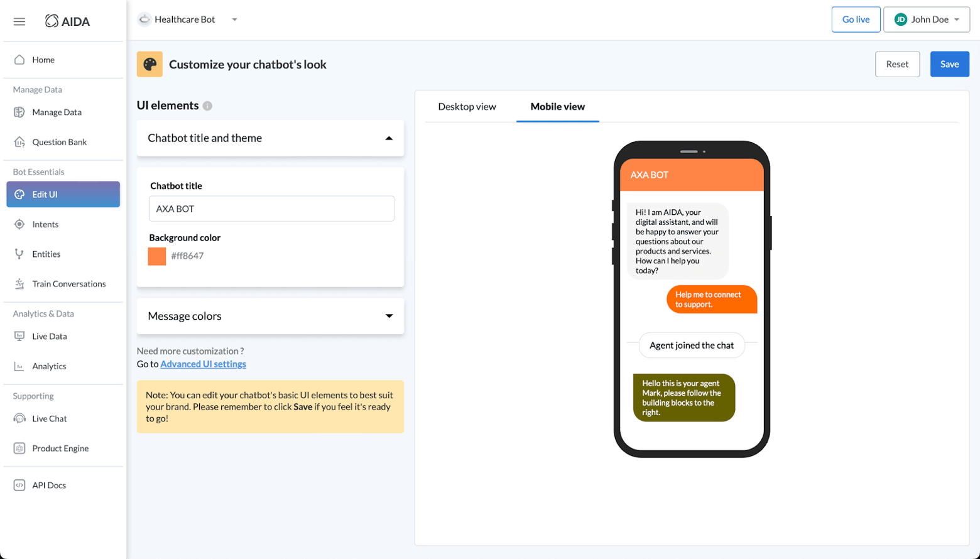Select the Entities sidebar icon
980x559 pixels.
tap(19, 254)
